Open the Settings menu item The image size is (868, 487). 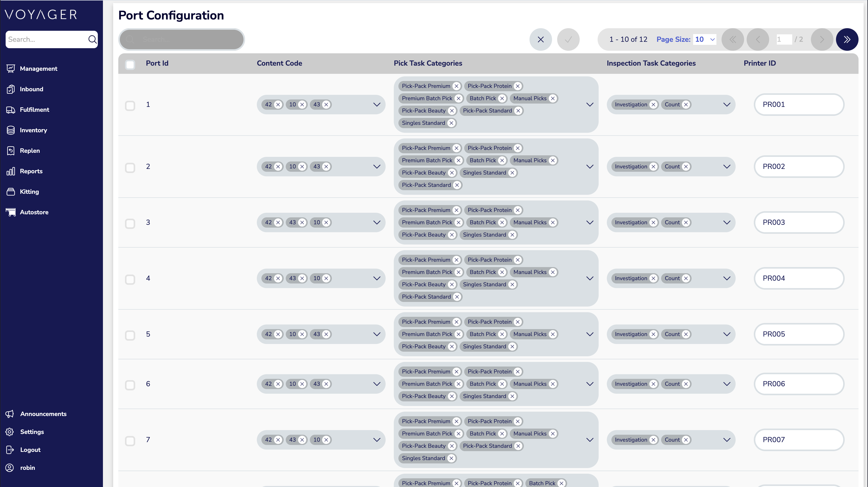32,432
